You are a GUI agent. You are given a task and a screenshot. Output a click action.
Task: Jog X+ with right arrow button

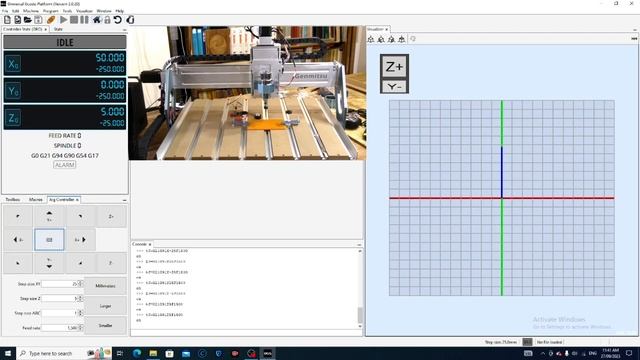[80, 240]
